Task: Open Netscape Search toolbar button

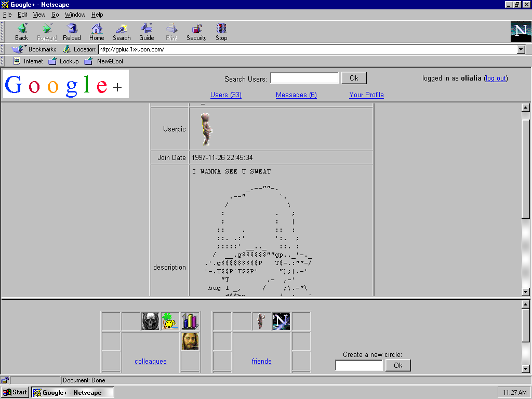Action: (x=122, y=32)
